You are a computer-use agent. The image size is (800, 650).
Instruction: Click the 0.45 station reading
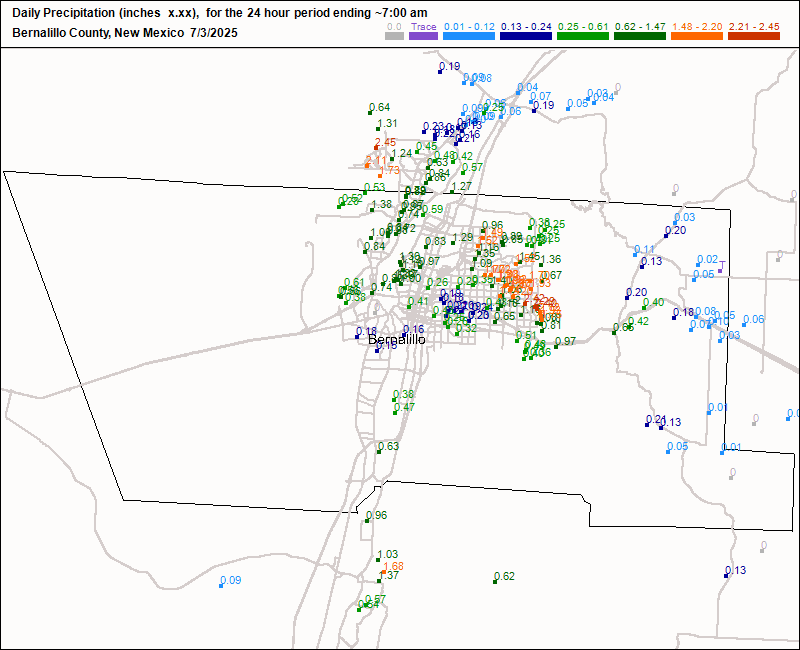point(427,147)
